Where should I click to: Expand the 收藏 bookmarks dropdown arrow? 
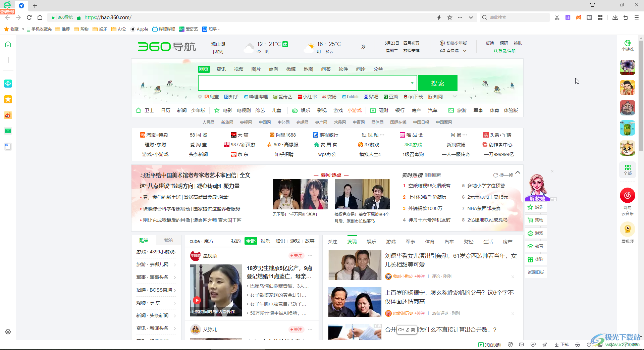pyautogui.click(x=23, y=29)
